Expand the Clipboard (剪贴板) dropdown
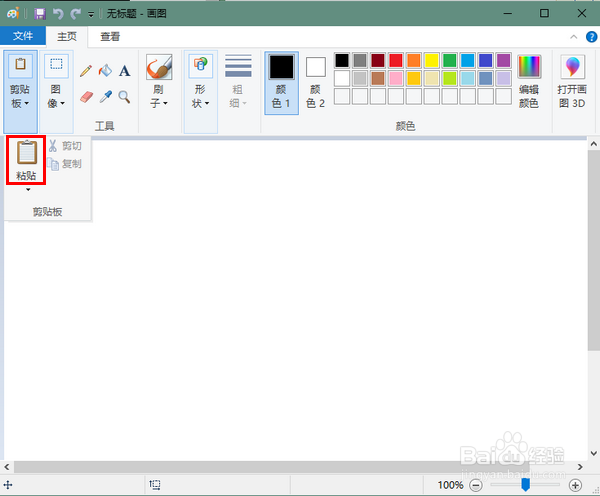Viewport: 600px width, 496px height. click(x=20, y=92)
